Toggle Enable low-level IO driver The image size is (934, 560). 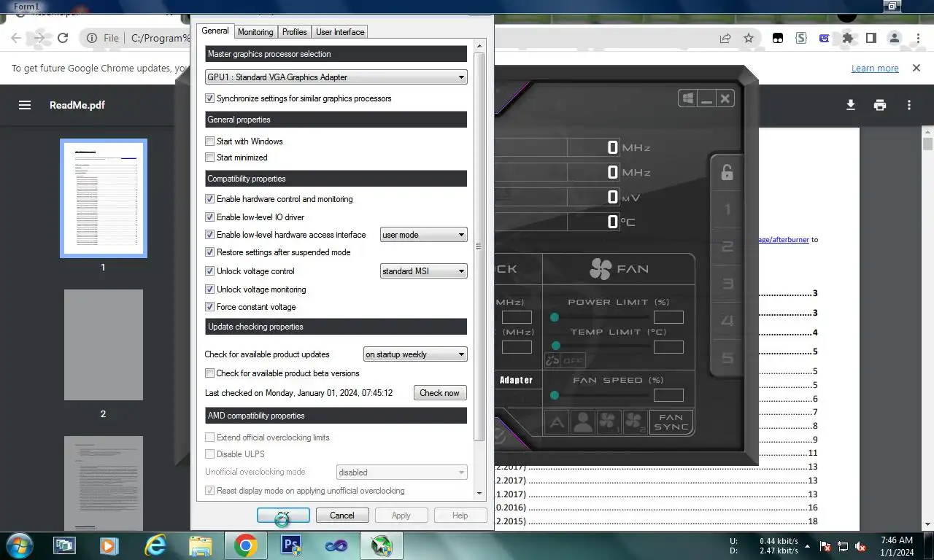tap(210, 217)
